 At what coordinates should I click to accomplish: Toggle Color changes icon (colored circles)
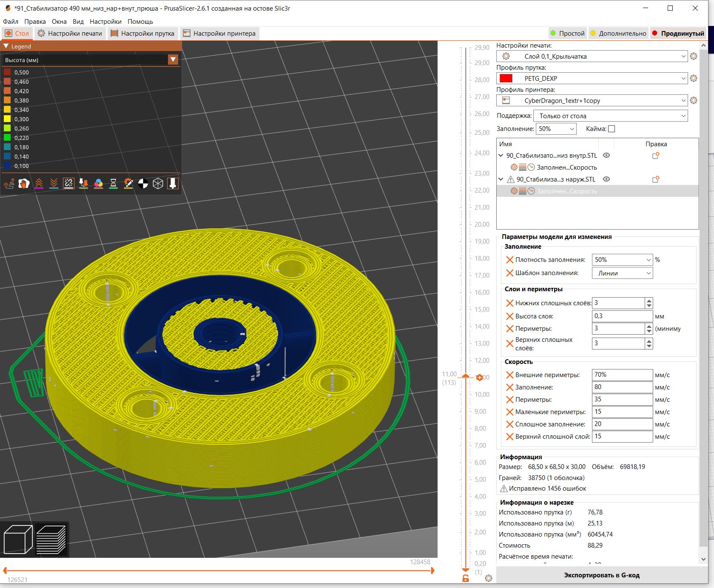98,184
